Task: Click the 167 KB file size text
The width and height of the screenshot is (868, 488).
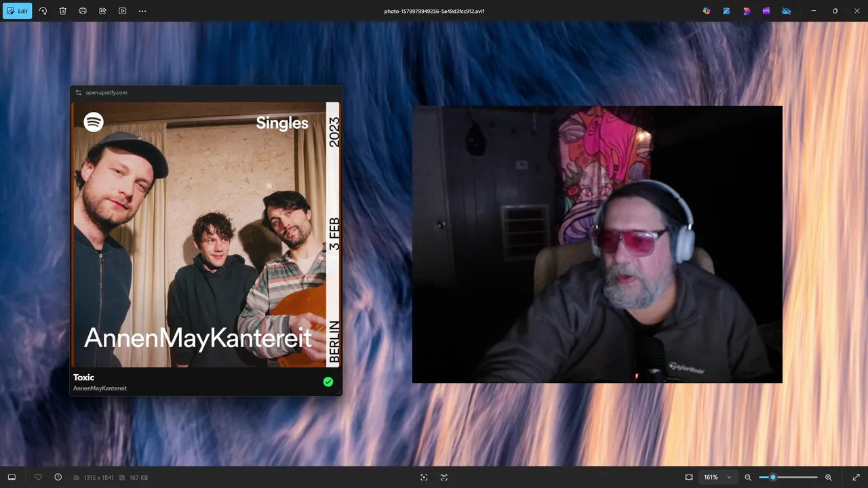Action: 138,478
